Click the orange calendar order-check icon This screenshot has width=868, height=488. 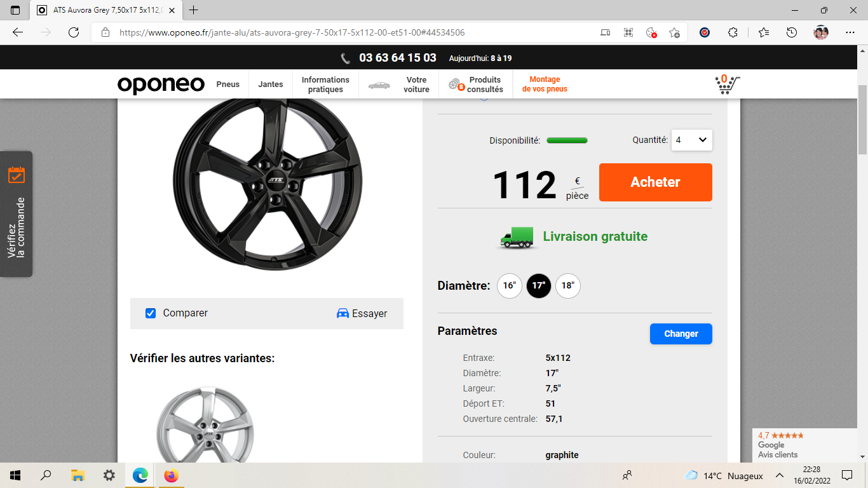pos(17,175)
